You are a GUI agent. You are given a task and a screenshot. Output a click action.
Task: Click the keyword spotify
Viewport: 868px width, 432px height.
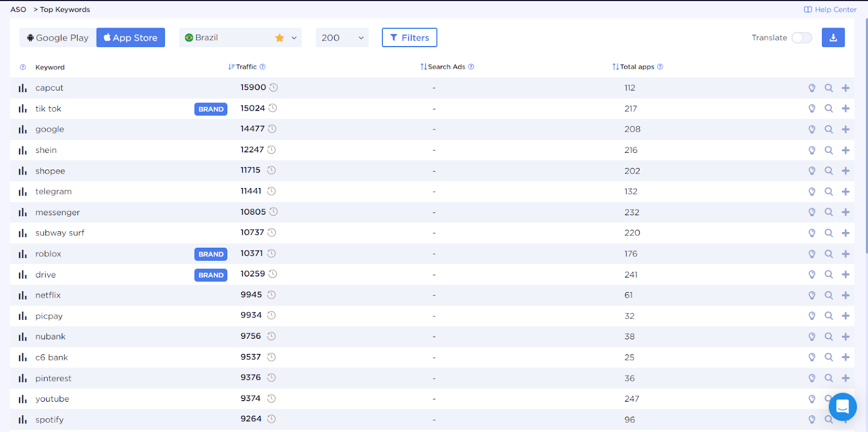(x=49, y=420)
